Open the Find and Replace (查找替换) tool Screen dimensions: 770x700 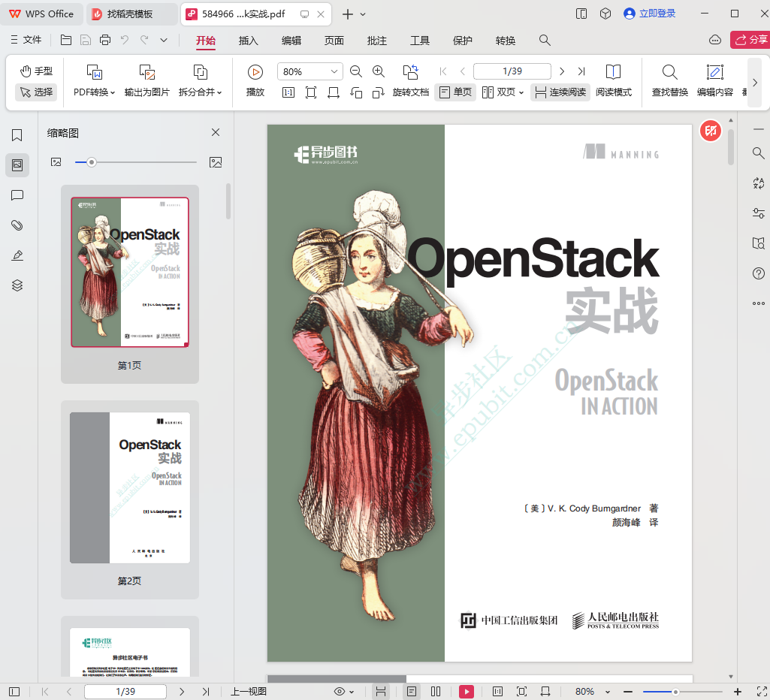pyautogui.click(x=669, y=72)
